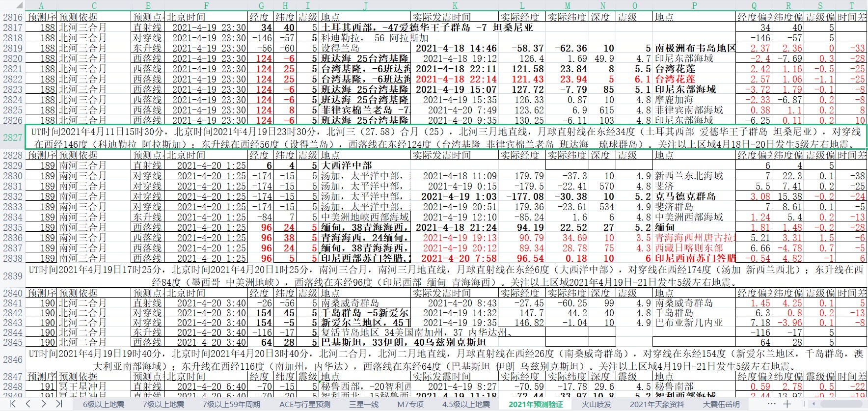Open the 7级以上59年周期 tab
The width and height of the screenshot is (868, 411).
(231, 405)
